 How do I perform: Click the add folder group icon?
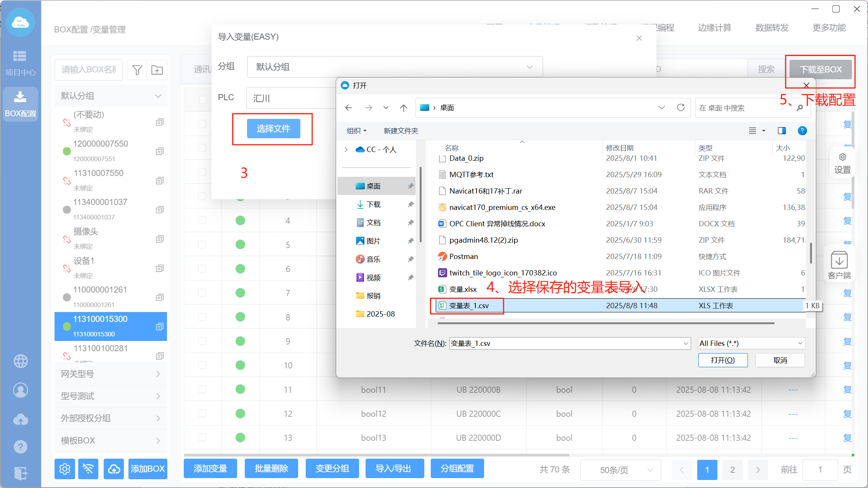(x=157, y=70)
